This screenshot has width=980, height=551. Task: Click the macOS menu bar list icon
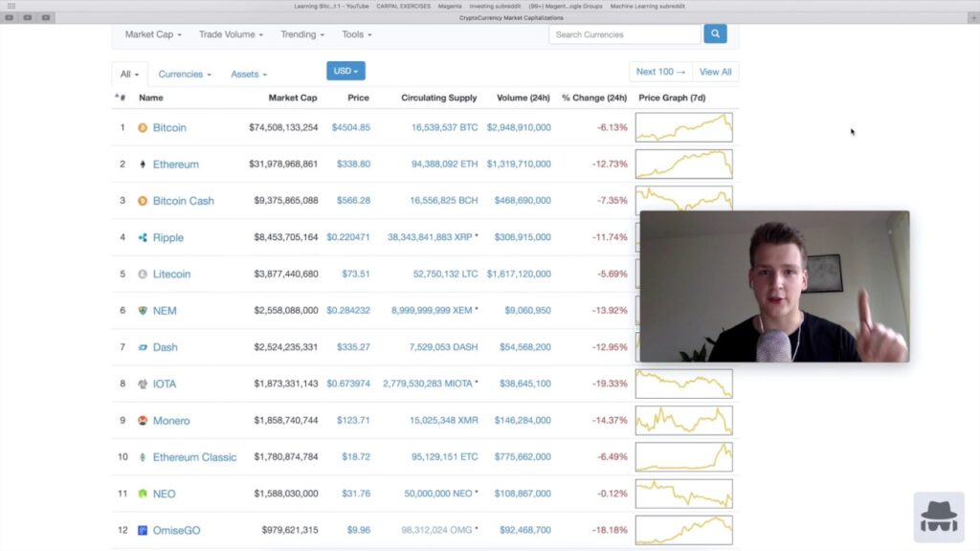click(x=11, y=6)
